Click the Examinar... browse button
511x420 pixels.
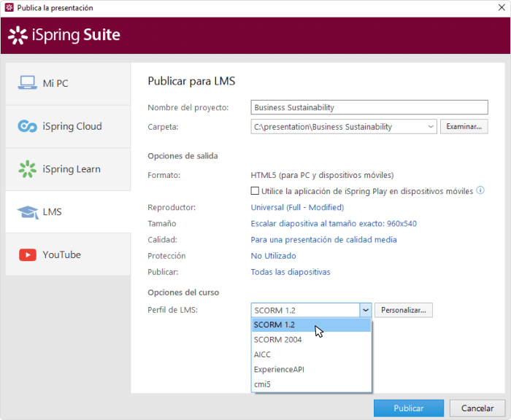464,127
